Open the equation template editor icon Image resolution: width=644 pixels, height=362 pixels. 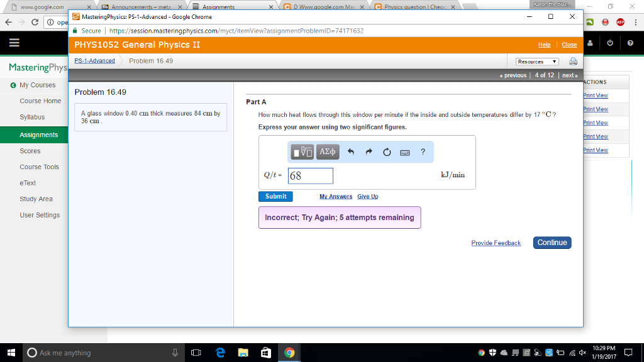[303, 151]
